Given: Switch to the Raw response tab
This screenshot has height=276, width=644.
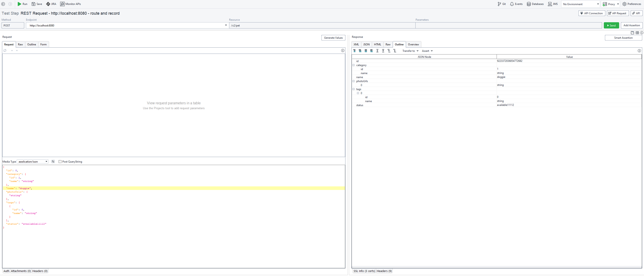Looking at the screenshot, I should pos(388,44).
